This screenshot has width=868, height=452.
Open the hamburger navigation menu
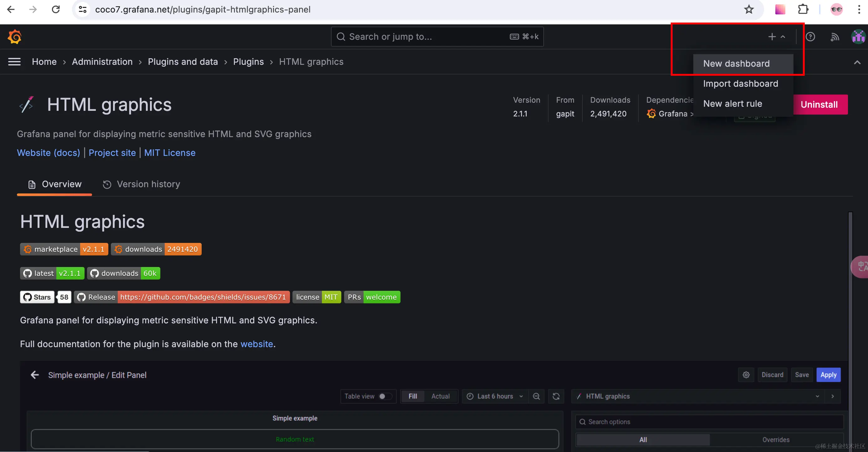tap(14, 62)
